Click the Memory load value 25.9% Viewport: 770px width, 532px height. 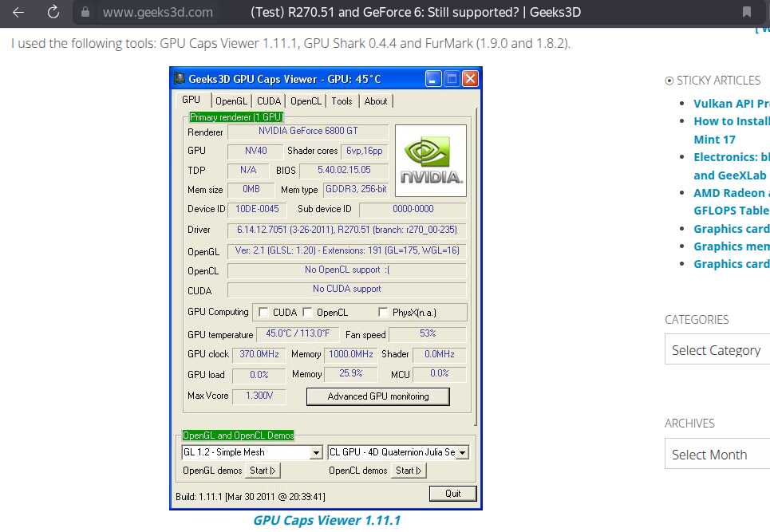tap(350, 373)
